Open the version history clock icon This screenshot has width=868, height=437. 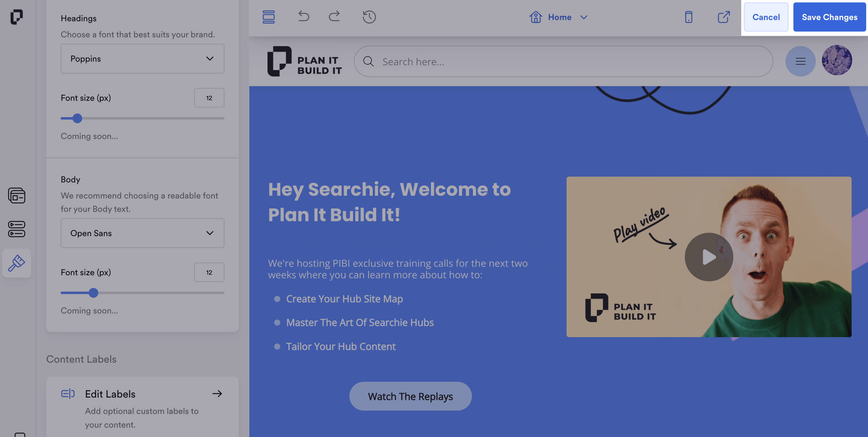pyautogui.click(x=369, y=17)
